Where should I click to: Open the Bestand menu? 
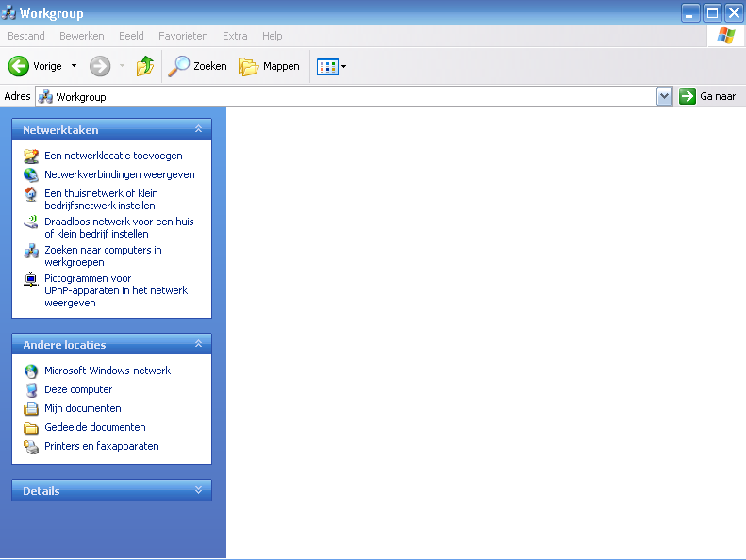26,36
